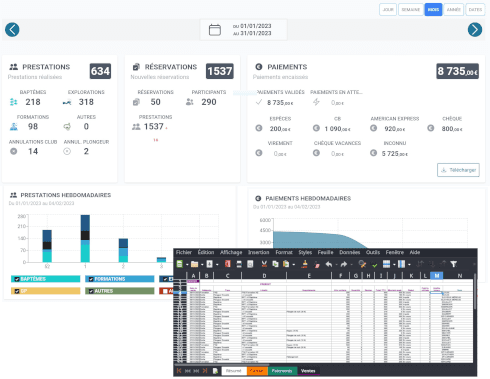The height and width of the screenshot is (379, 490).
Task: Click the New spreadsheet icon in toolbar
Action: tap(180, 264)
